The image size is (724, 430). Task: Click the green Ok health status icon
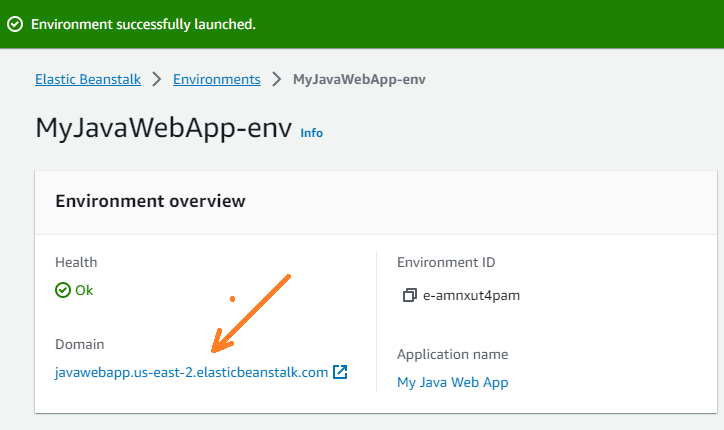coord(63,290)
